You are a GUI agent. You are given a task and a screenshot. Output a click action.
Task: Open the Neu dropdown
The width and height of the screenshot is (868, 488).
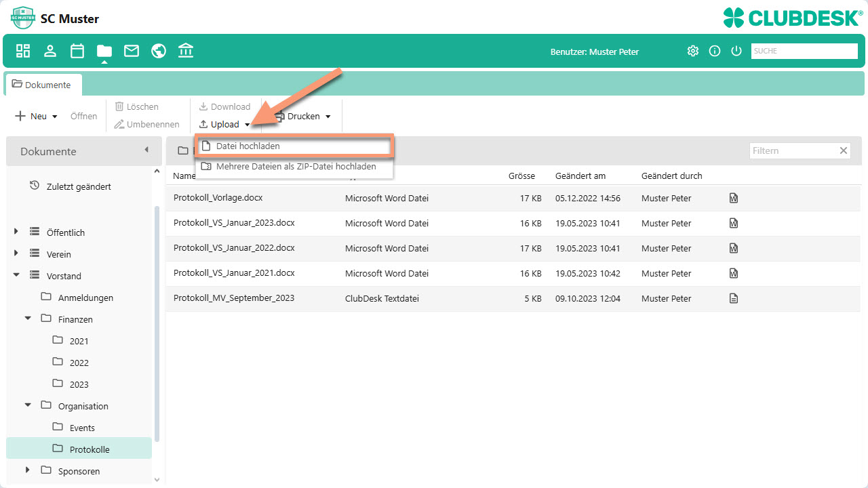click(x=36, y=116)
